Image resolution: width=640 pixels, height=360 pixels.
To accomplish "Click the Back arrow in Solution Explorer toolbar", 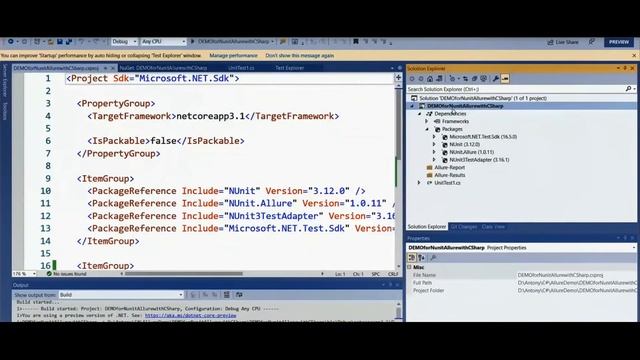I will [x=412, y=79].
